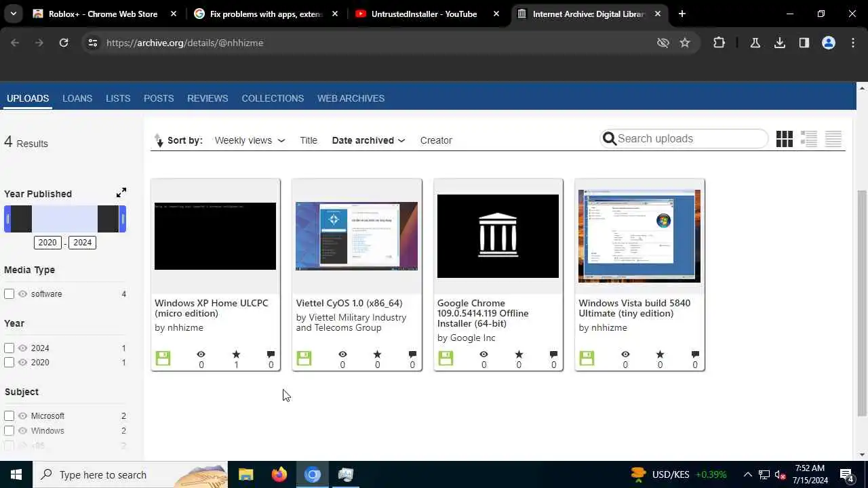The width and height of the screenshot is (868, 488).
Task: Open Chrome extensions puzzle icon
Action: point(719,43)
